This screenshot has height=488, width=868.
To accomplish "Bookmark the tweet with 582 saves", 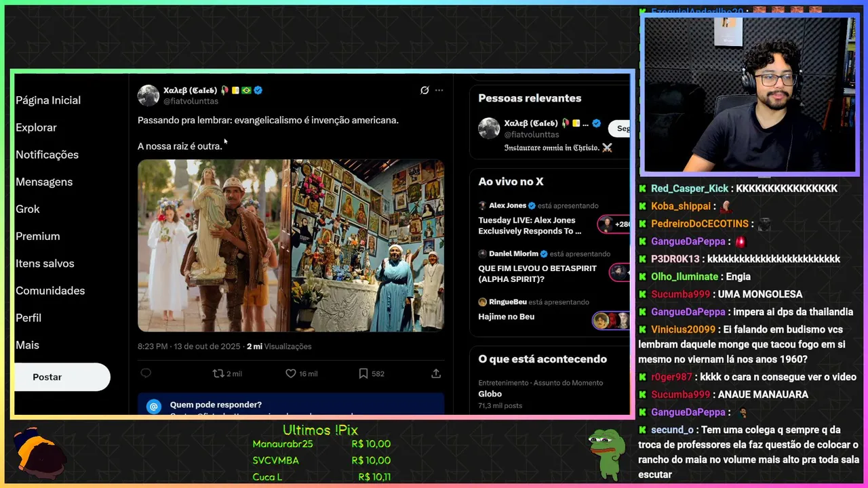I will [372, 373].
